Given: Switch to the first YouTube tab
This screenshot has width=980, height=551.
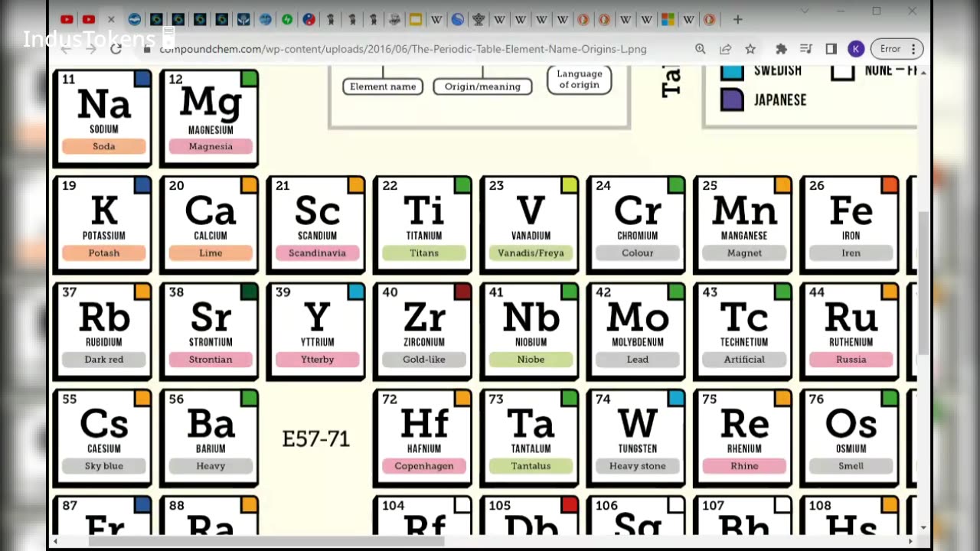Looking at the screenshot, I should tap(67, 19).
